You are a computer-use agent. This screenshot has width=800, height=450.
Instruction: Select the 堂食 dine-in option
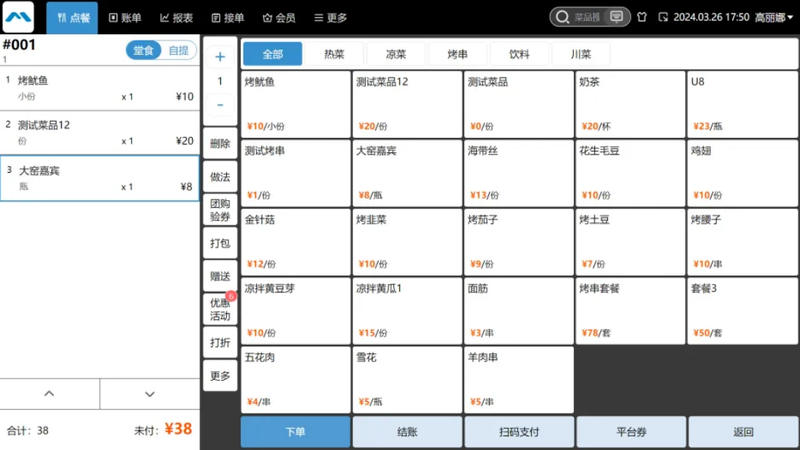pyautogui.click(x=143, y=50)
